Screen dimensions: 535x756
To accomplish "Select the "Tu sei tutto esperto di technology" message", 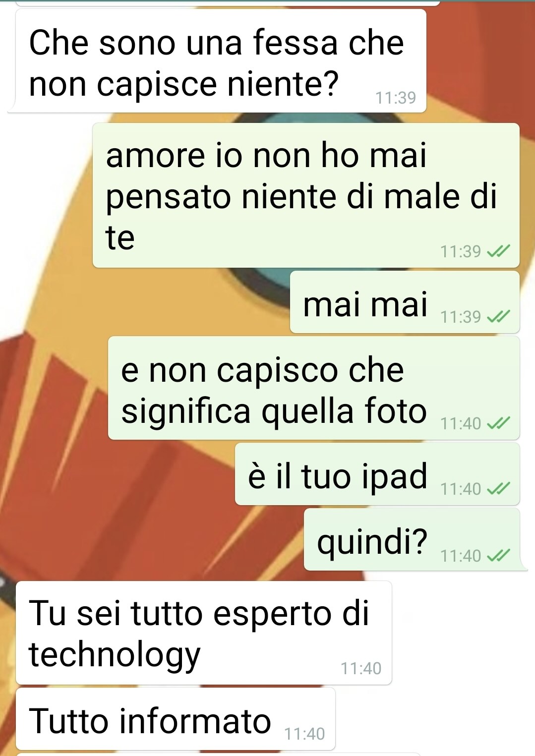I will [204, 633].
